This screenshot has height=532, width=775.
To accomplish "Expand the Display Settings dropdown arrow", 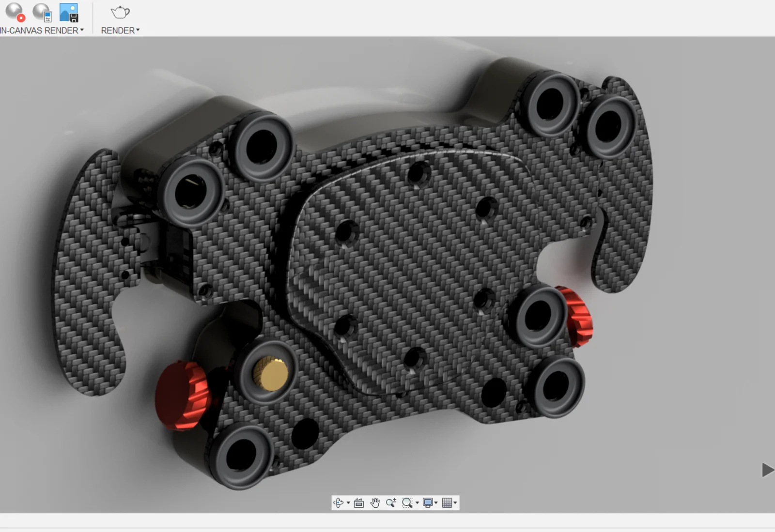I will click(436, 503).
